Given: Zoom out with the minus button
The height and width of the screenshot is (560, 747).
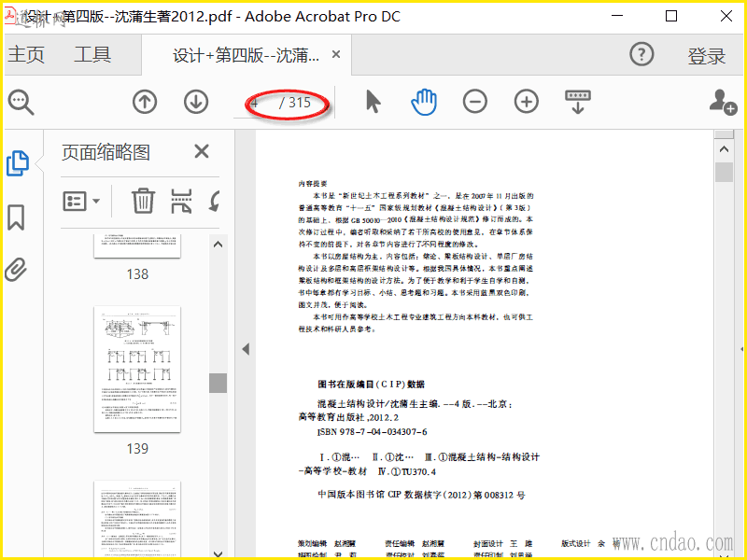Looking at the screenshot, I should click(x=475, y=102).
